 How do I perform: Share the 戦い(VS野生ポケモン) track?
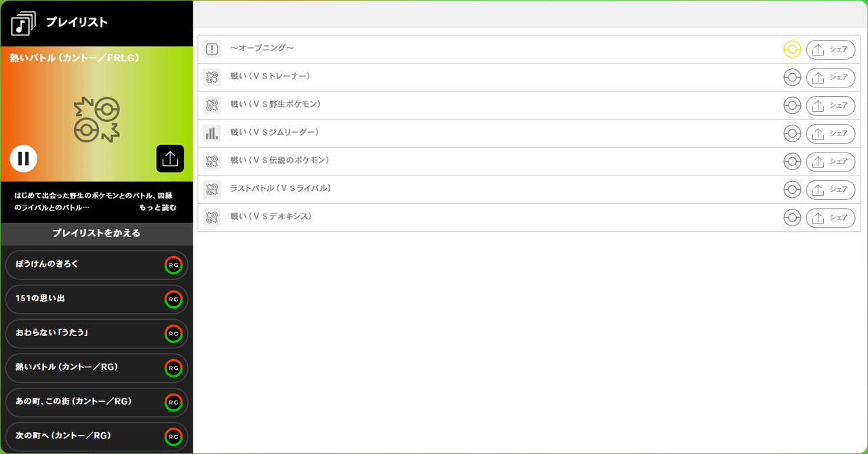click(831, 105)
